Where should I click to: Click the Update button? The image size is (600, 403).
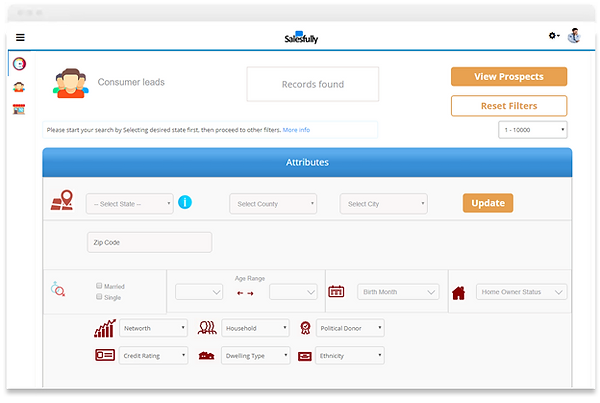coord(488,203)
